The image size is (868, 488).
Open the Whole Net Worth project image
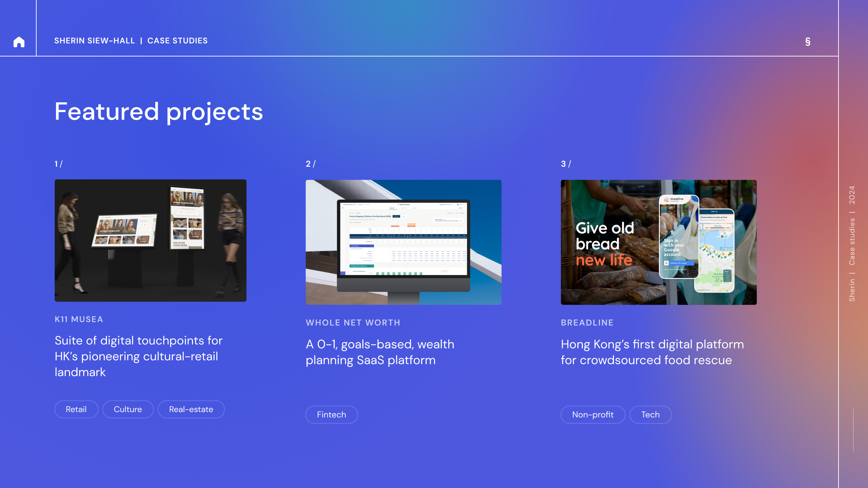pos(403,242)
